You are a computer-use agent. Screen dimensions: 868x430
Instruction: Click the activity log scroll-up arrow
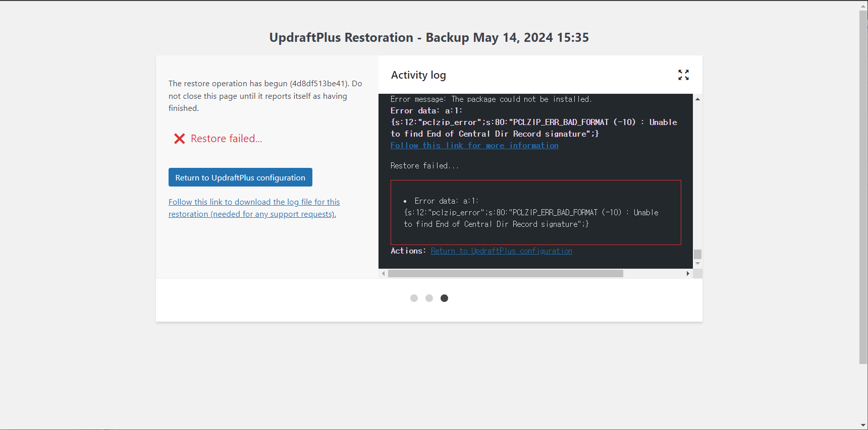[697, 99]
